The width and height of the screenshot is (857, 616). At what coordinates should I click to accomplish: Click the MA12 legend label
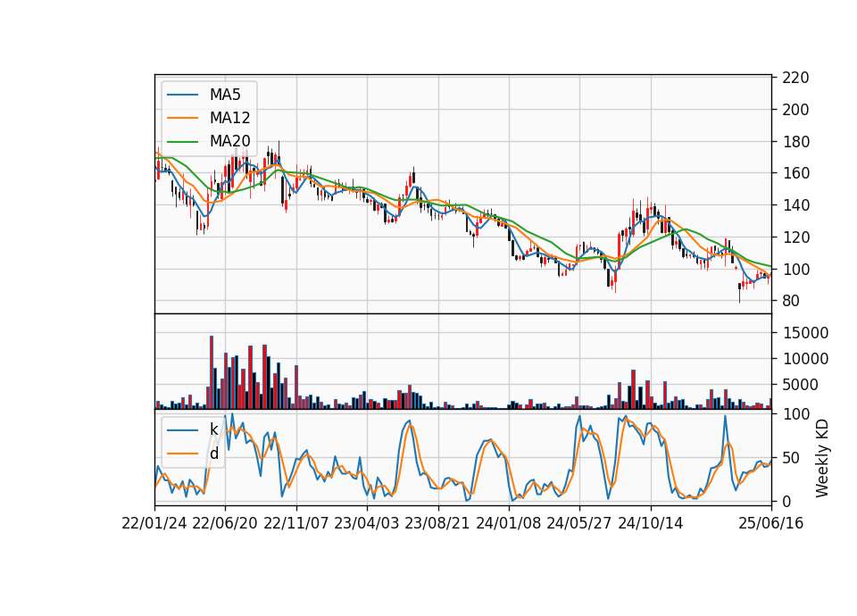coord(229,118)
